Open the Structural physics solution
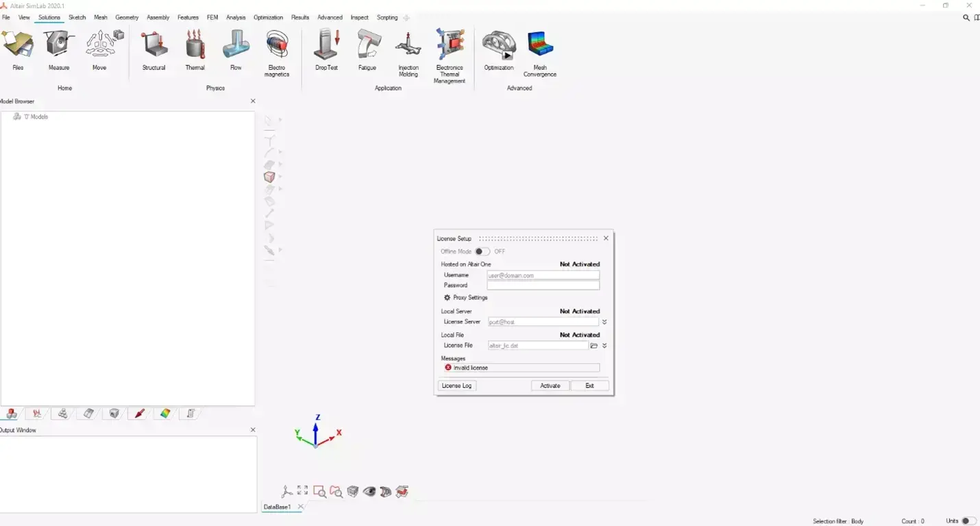The width and height of the screenshot is (980, 526). (154, 50)
